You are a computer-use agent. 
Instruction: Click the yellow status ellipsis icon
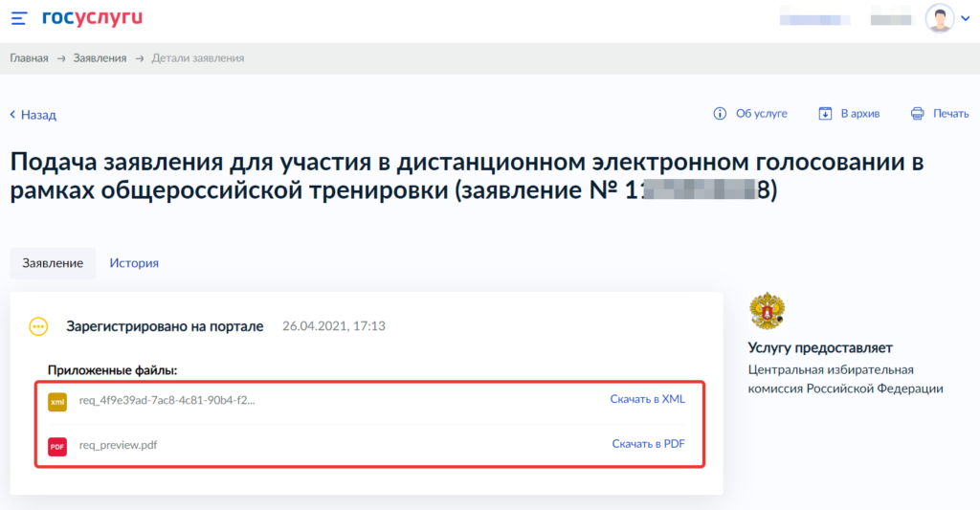pyautogui.click(x=38, y=326)
